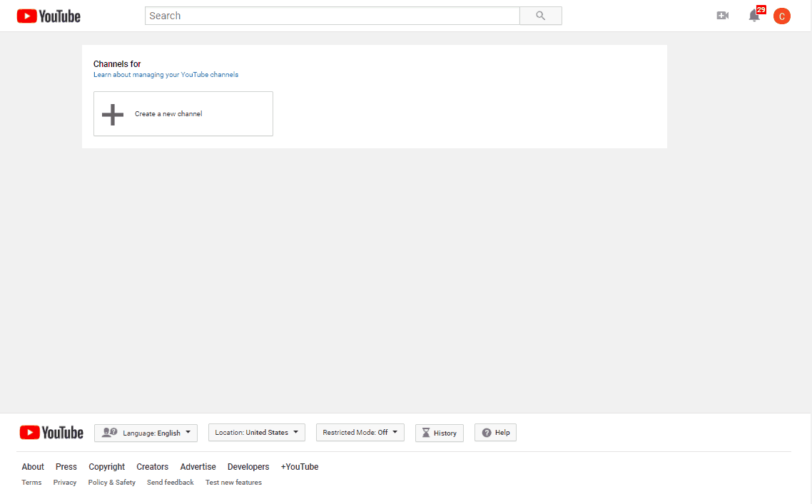The height and width of the screenshot is (504, 812).
Task: Open the History button in footer
Action: [439, 433]
